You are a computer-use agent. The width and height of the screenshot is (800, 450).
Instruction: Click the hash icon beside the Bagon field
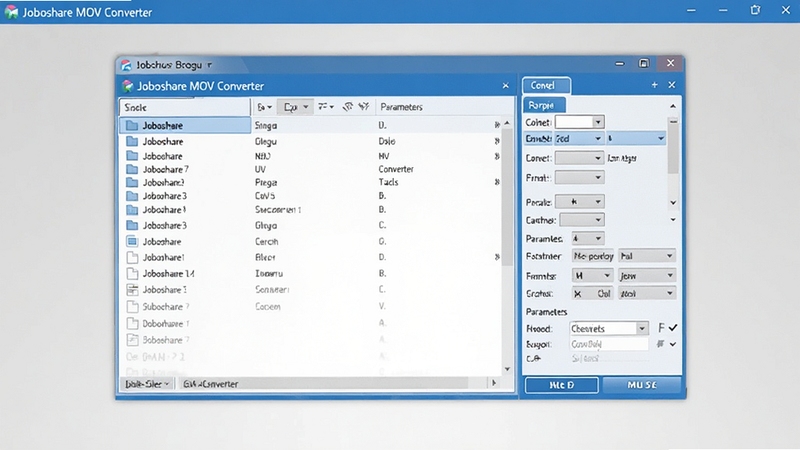pyautogui.click(x=661, y=344)
